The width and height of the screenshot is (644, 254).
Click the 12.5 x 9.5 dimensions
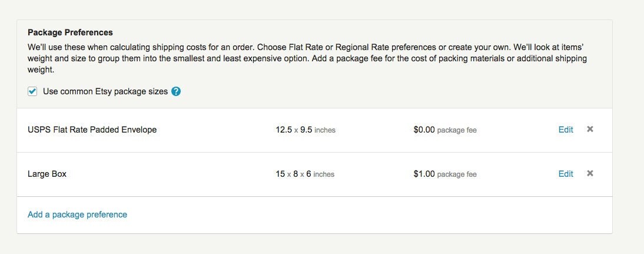(294, 130)
